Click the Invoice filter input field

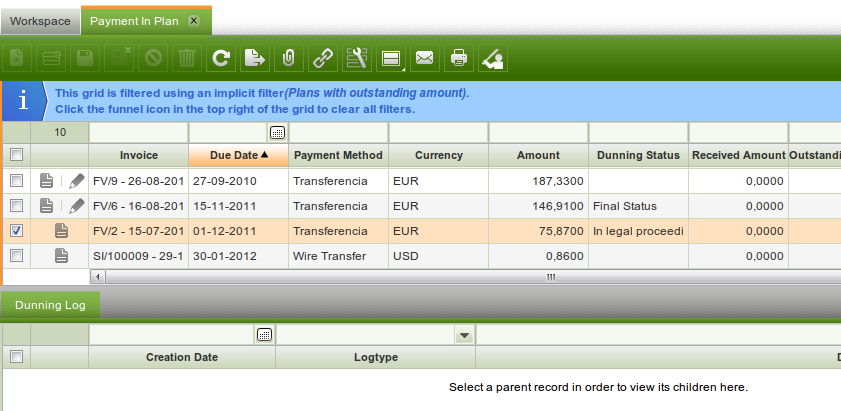138,133
